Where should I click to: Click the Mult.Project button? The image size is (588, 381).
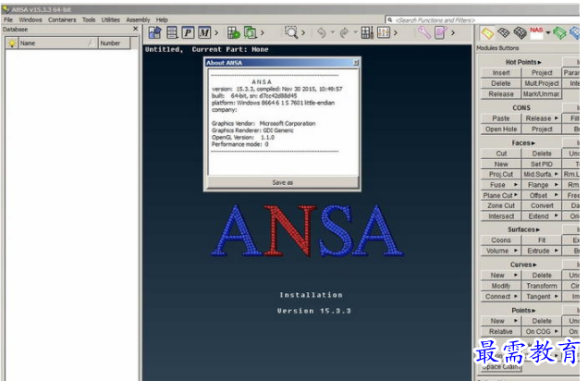tap(542, 83)
